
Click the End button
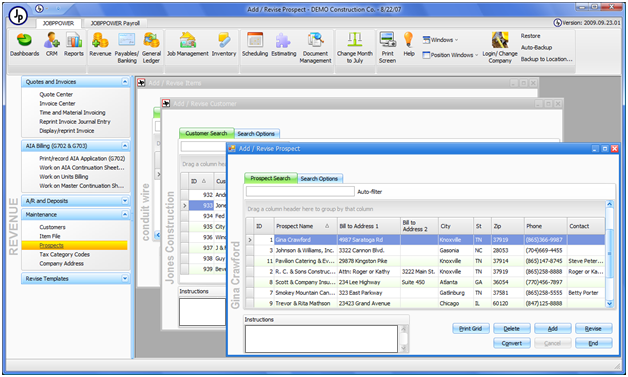click(593, 343)
